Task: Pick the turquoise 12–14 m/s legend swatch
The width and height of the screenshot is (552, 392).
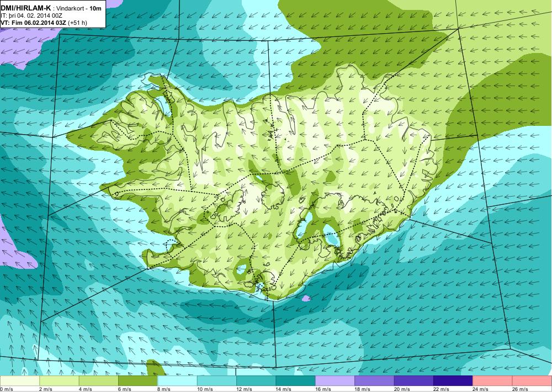Action: pos(256,381)
